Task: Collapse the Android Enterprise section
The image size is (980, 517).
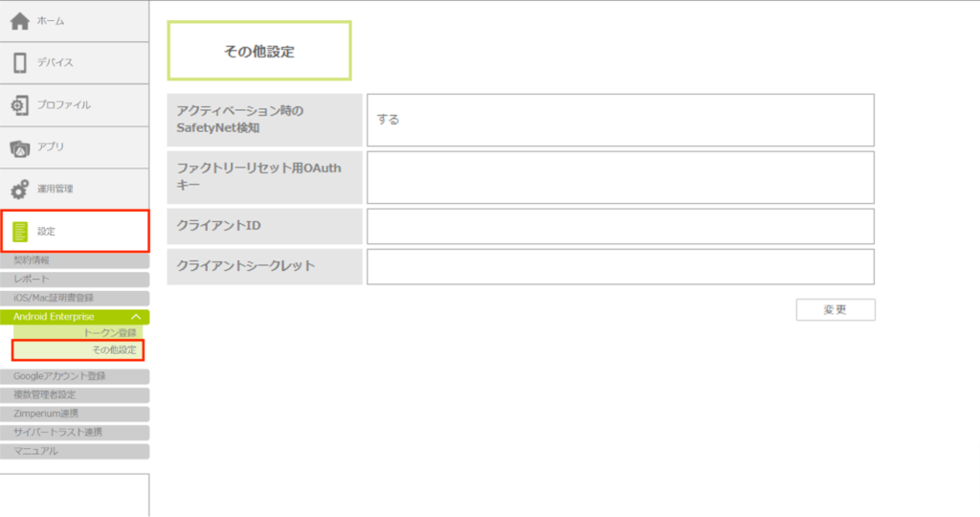Action: (136, 317)
